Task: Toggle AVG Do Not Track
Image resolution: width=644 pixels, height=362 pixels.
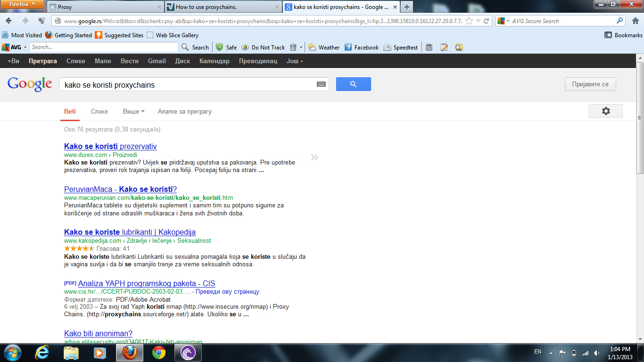Action: click(263, 47)
